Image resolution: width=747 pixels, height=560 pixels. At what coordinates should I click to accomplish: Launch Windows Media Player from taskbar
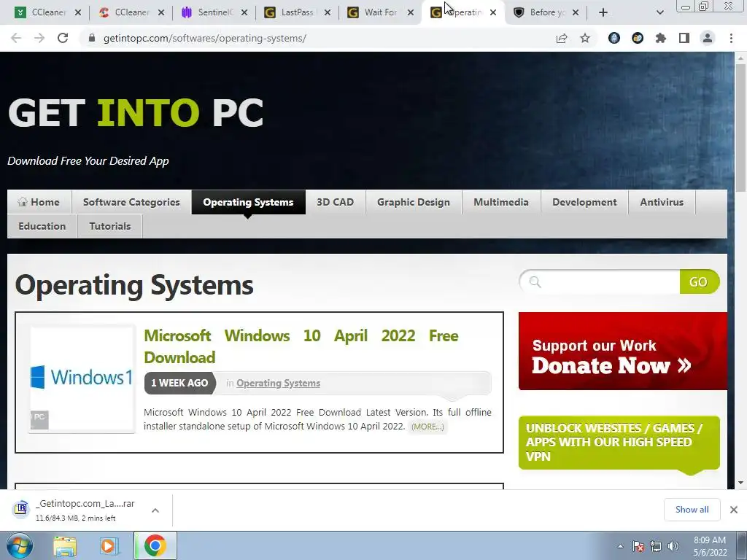[x=109, y=546]
